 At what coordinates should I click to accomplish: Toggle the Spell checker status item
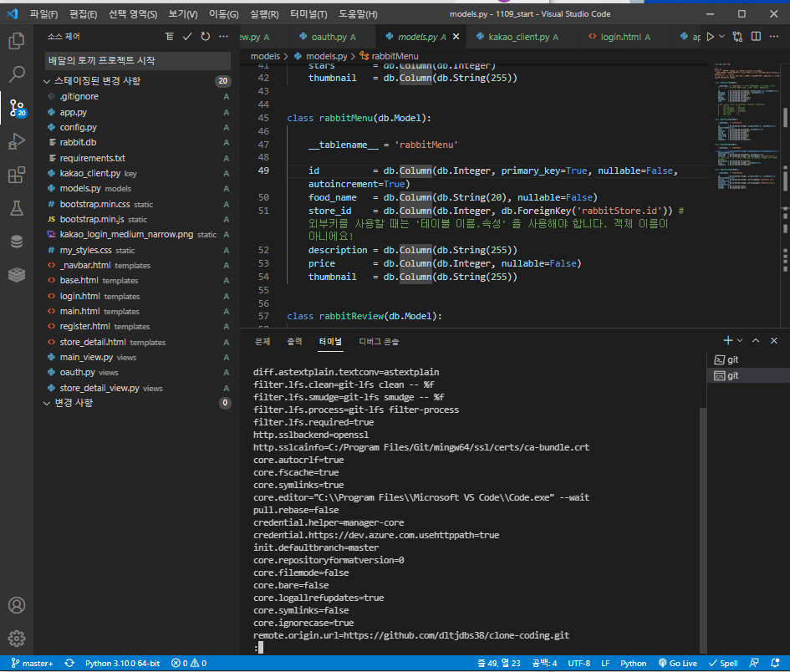[x=723, y=663]
